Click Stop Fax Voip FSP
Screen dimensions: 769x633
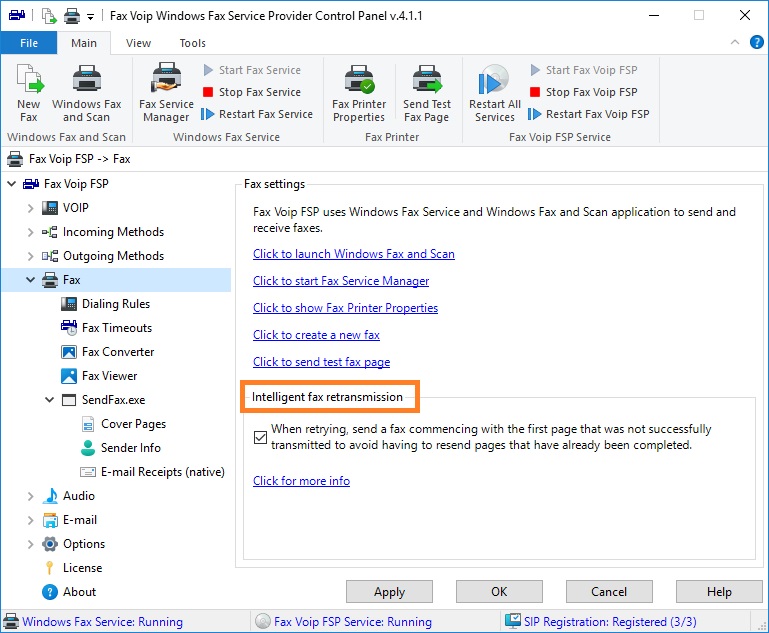click(584, 92)
